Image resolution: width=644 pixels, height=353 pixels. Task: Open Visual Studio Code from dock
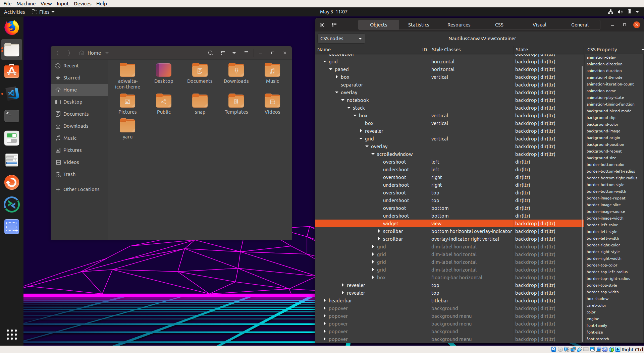[12, 94]
